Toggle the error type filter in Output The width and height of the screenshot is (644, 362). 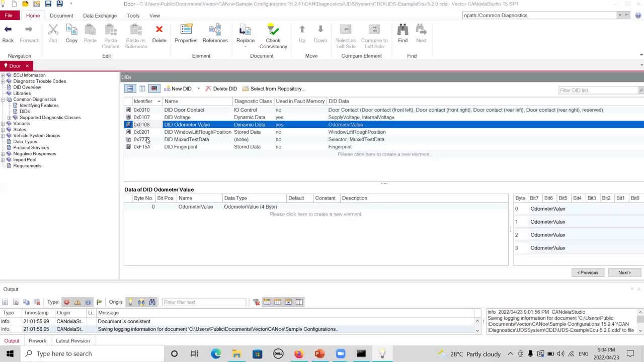click(66, 302)
